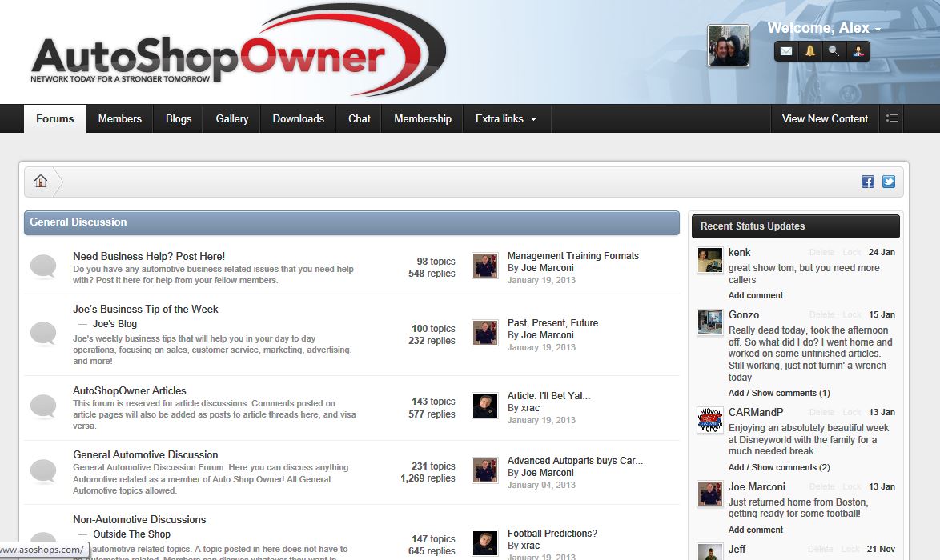Open the profile person icon in header

(x=858, y=51)
